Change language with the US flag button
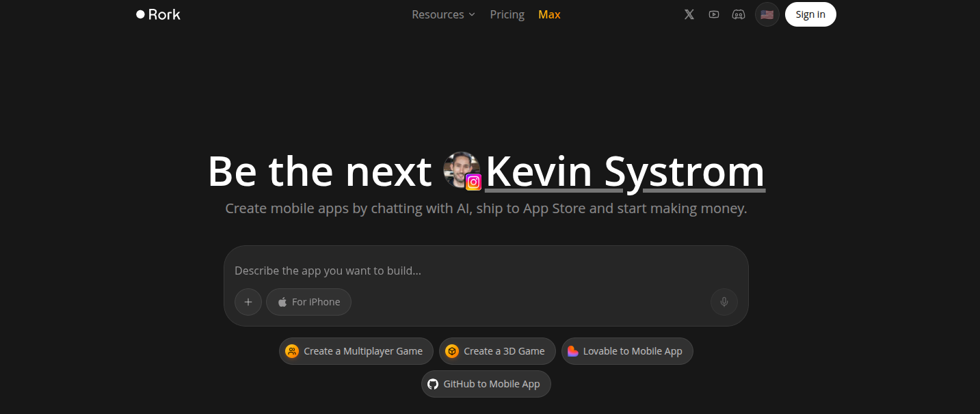This screenshot has height=414, width=980. [767, 14]
